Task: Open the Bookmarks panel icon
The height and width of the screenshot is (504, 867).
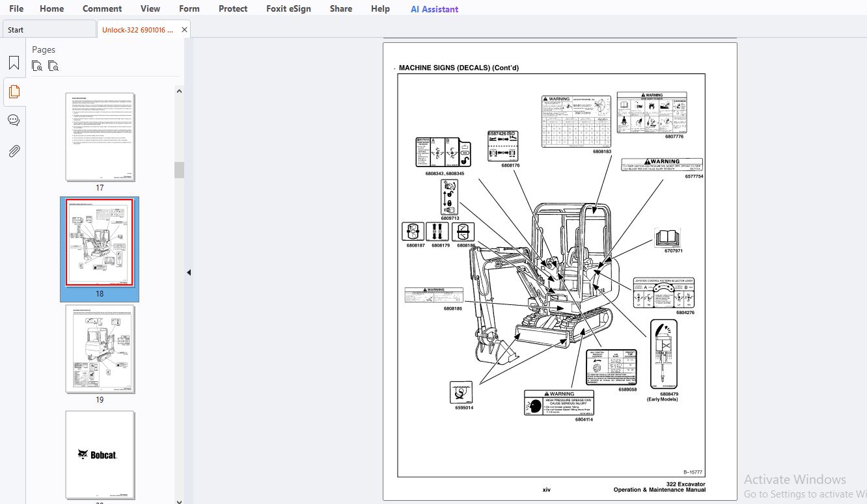Action: tap(14, 63)
